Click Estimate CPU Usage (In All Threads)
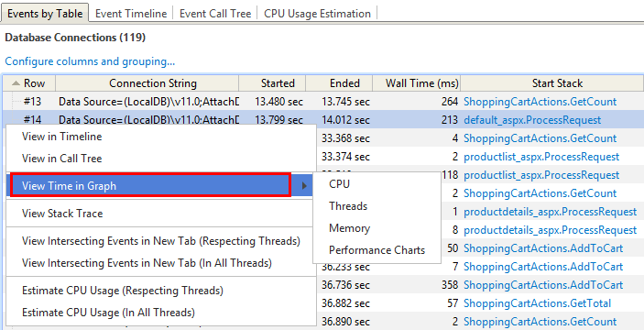 click(x=108, y=313)
